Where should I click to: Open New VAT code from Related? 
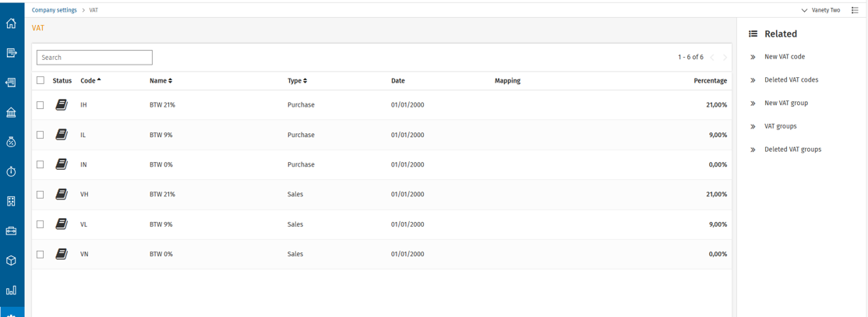click(784, 57)
